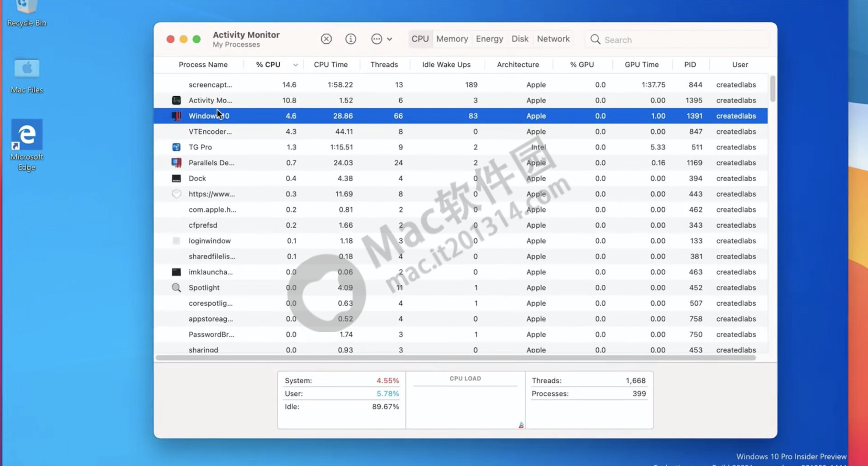Open the Microsoft Edge desktop shortcut
The width and height of the screenshot is (868, 466).
pyautogui.click(x=27, y=145)
